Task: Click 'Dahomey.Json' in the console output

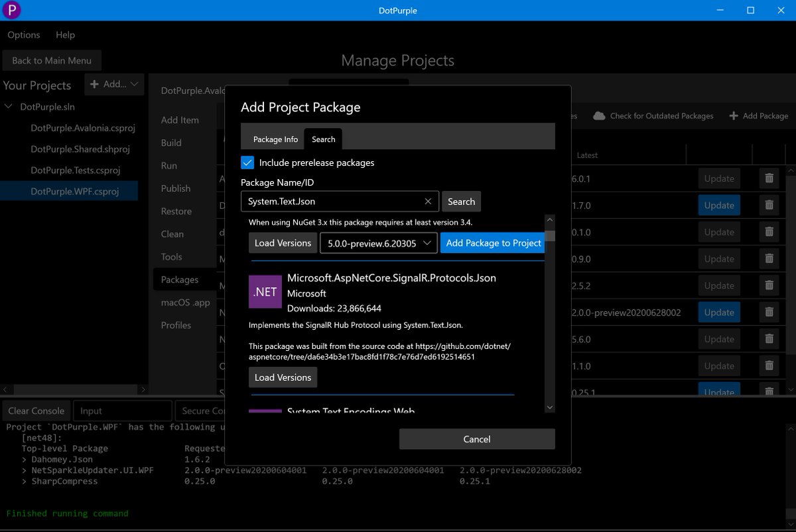Action: (62, 459)
